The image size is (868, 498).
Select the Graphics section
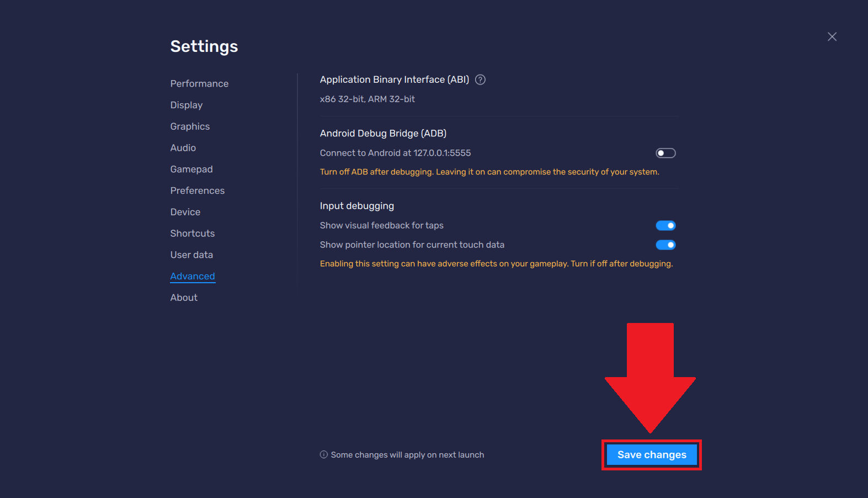(x=190, y=126)
